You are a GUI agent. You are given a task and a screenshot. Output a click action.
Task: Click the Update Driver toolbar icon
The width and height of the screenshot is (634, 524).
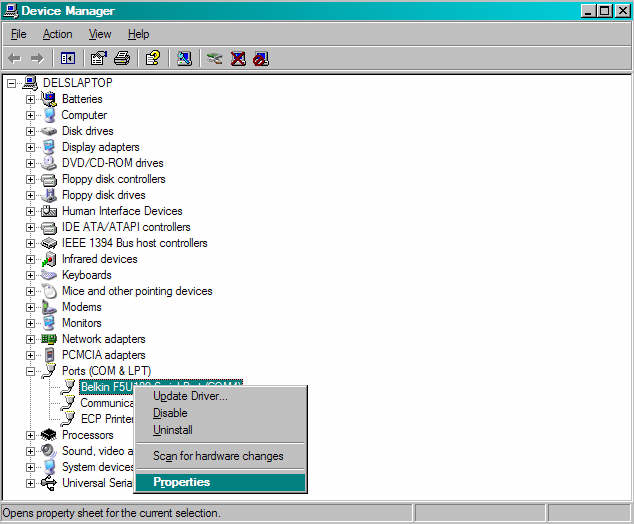pyautogui.click(x=214, y=58)
